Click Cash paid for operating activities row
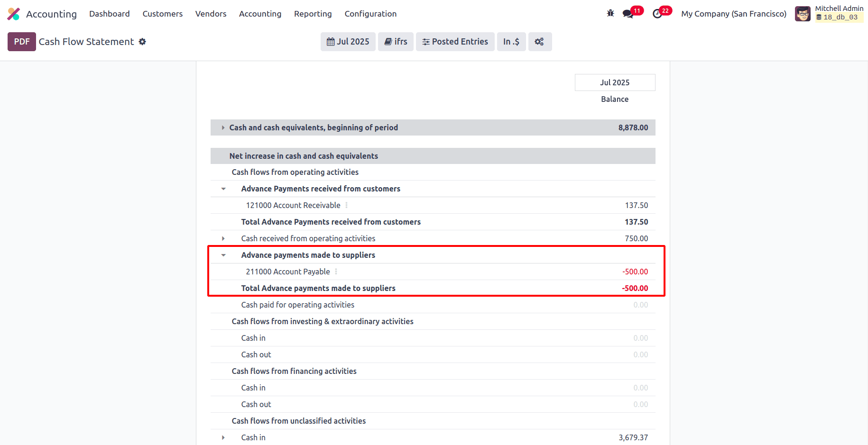Screen dimensions: 868x445 pyautogui.click(x=433, y=305)
